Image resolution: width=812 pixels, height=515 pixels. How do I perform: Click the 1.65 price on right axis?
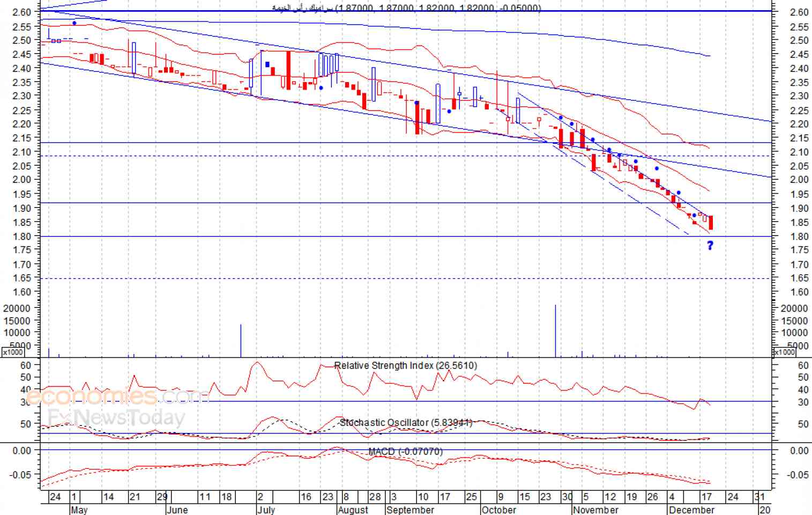coord(799,278)
